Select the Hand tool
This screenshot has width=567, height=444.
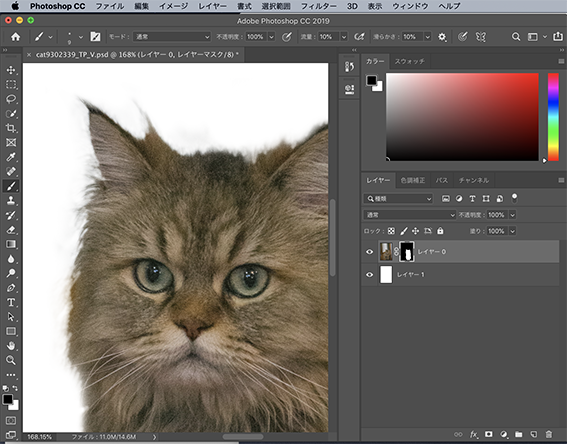coord(11,346)
